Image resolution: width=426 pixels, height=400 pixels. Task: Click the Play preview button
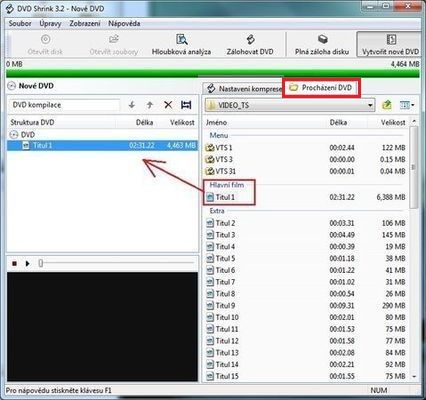27,264
